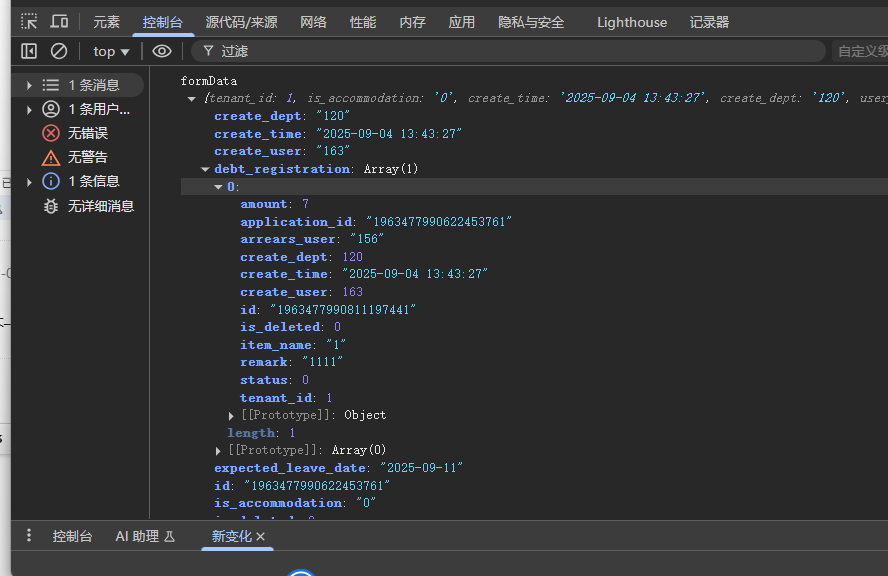Click the arrears_user property row

tap(312, 239)
